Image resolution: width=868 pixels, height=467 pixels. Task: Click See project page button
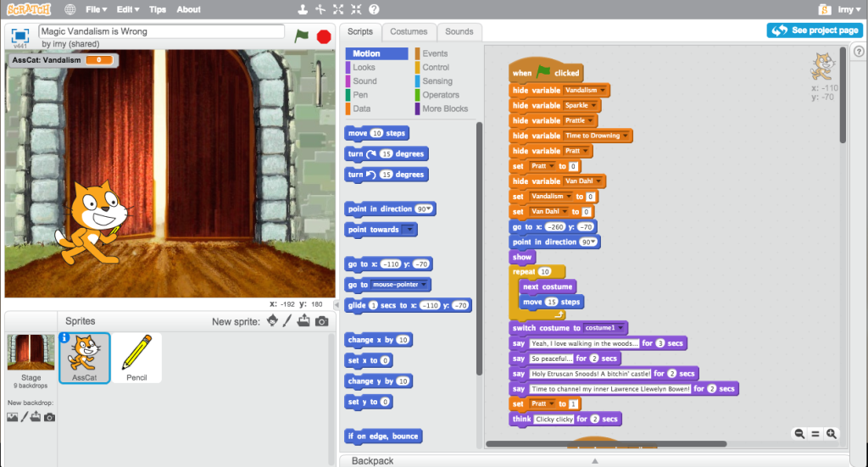(x=815, y=31)
